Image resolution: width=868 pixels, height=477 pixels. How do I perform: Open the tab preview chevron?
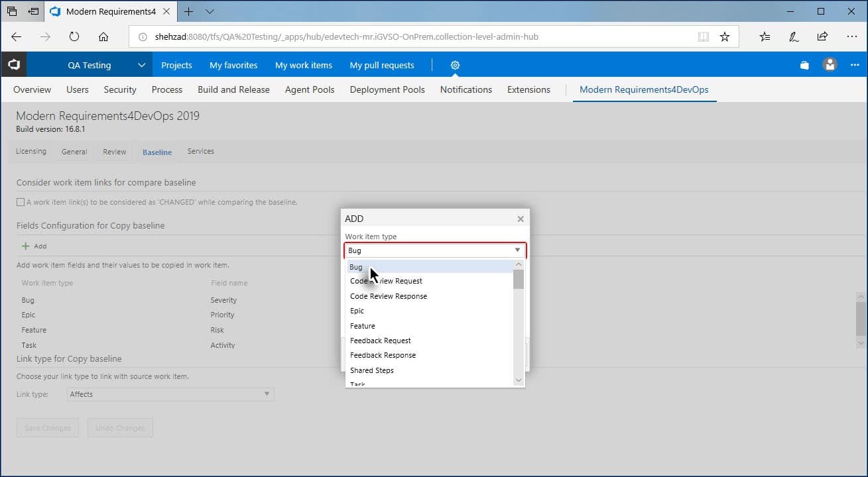210,11
